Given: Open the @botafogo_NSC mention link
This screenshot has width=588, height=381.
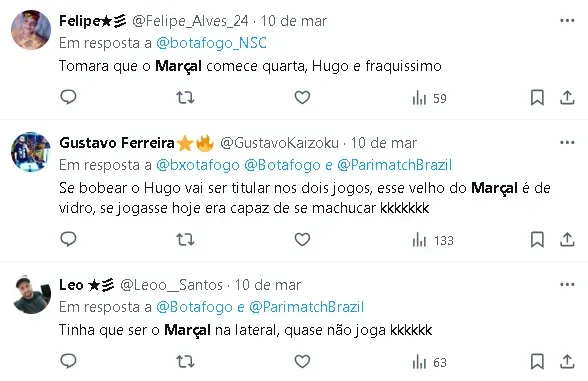Looking at the screenshot, I should [211, 43].
